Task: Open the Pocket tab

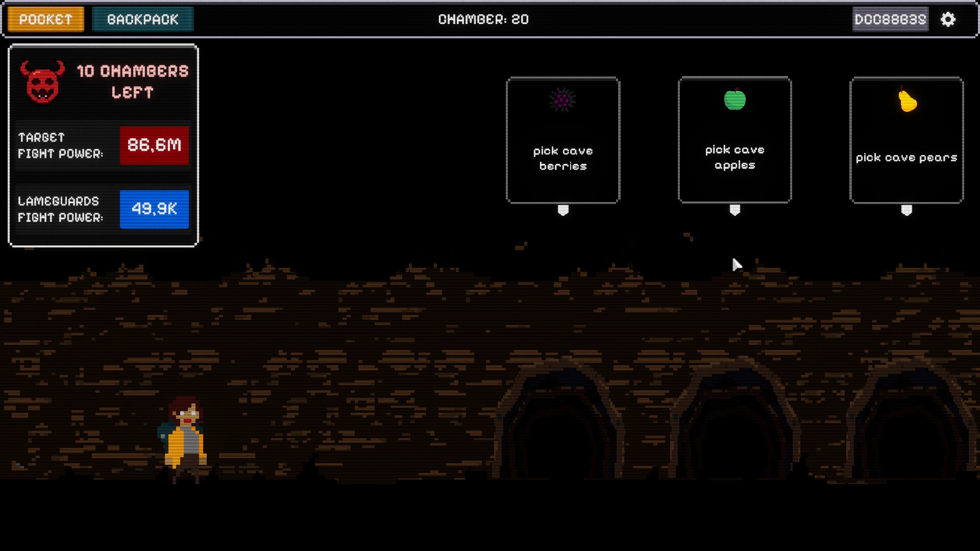Action: pyautogui.click(x=46, y=19)
